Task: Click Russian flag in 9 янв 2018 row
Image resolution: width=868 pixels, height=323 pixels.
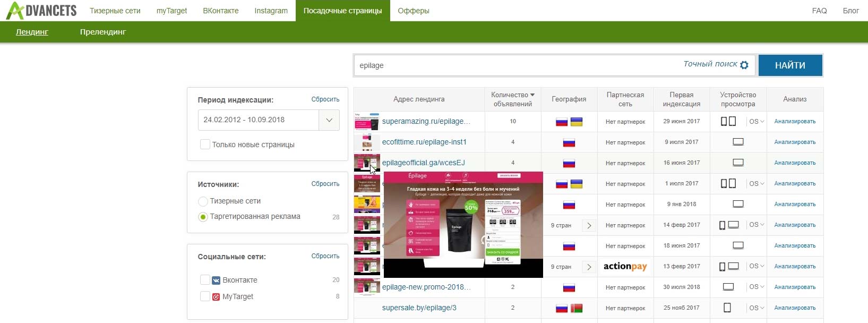Action: pyautogui.click(x=569, y=205)
